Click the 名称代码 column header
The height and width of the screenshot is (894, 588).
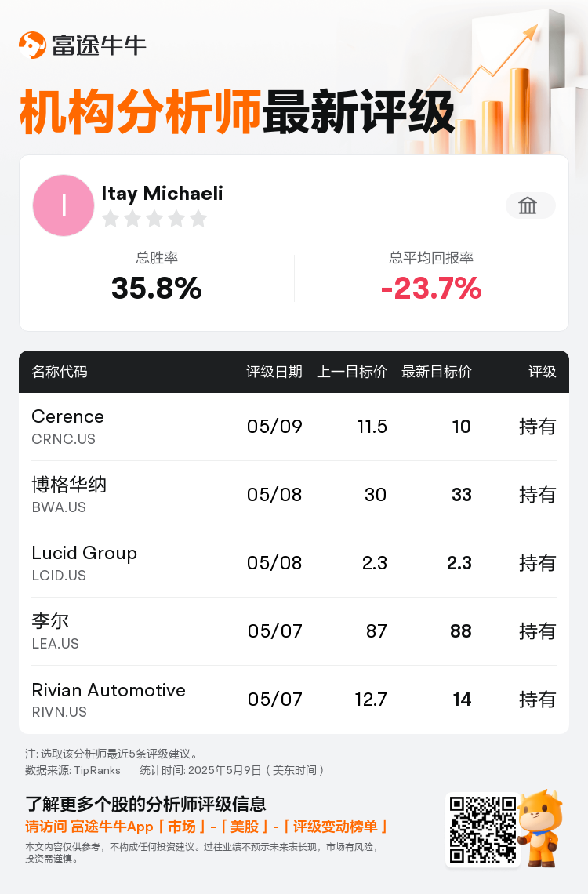[x=60, y=372]
